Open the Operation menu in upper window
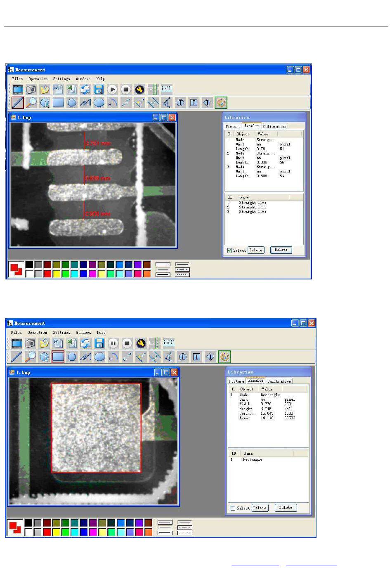 38,79
